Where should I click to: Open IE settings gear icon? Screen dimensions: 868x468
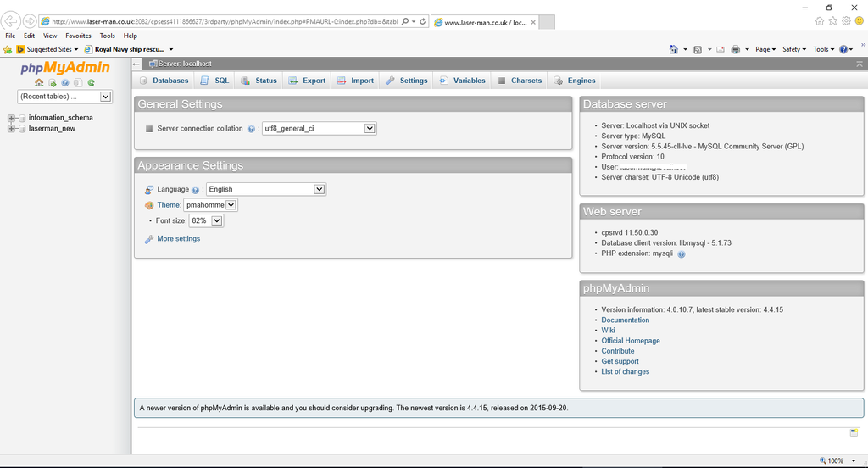846,21
